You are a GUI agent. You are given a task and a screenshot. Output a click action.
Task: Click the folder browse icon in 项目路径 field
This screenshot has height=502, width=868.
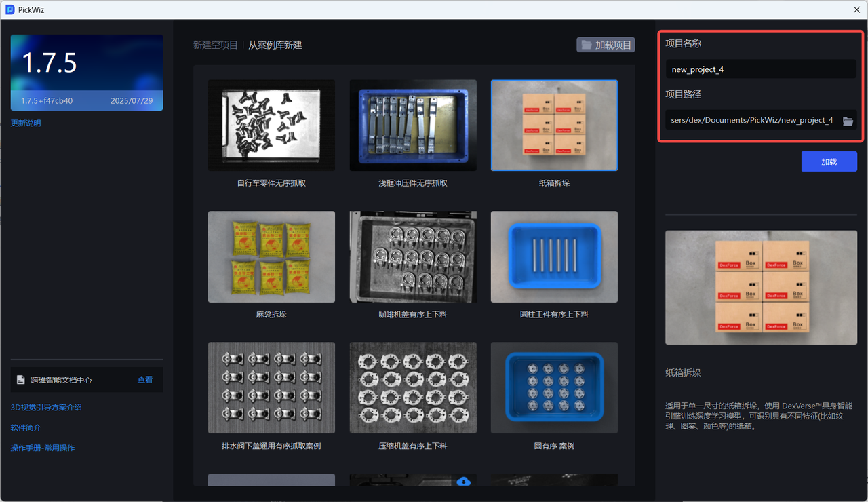click(x=848, y=121)
